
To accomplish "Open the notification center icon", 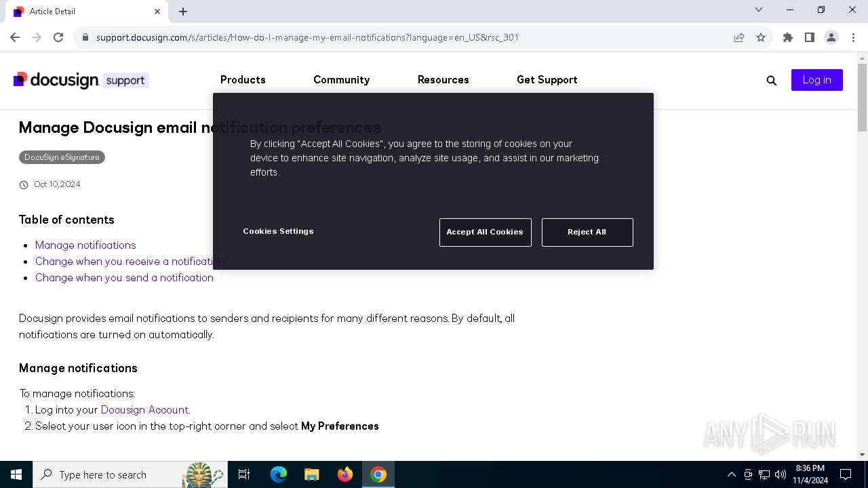I will coord(846,474).
